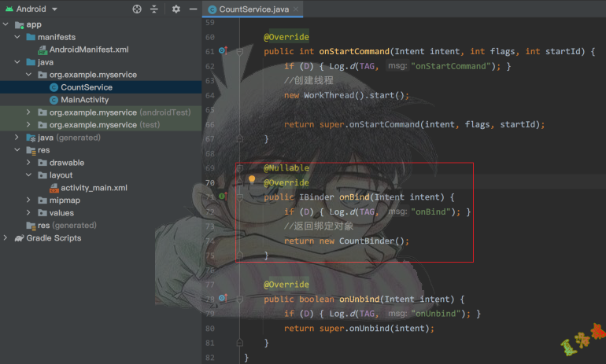Screen dimensions: 606x364
Task: Expand the Gradle Scripts node
Action: click(x=6, y=238)
